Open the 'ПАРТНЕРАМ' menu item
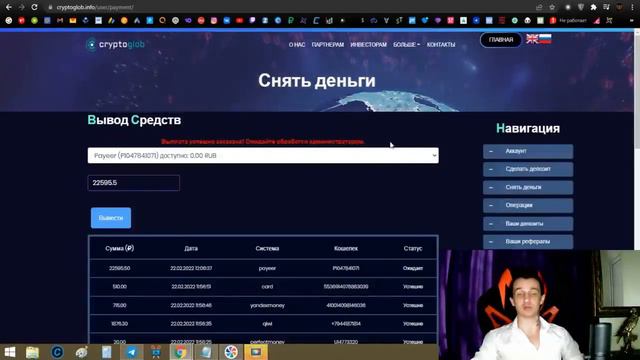640x360 pixels. (328, 44)
